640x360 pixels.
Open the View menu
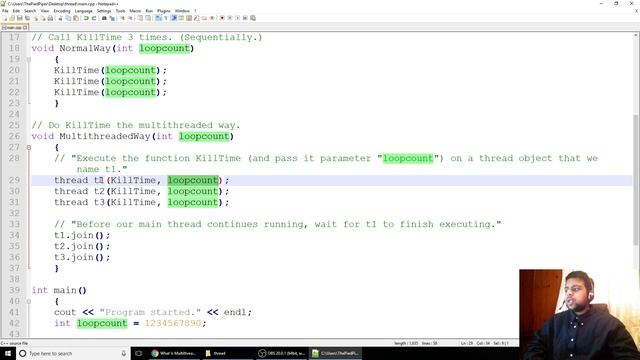(x=45, y=11)
